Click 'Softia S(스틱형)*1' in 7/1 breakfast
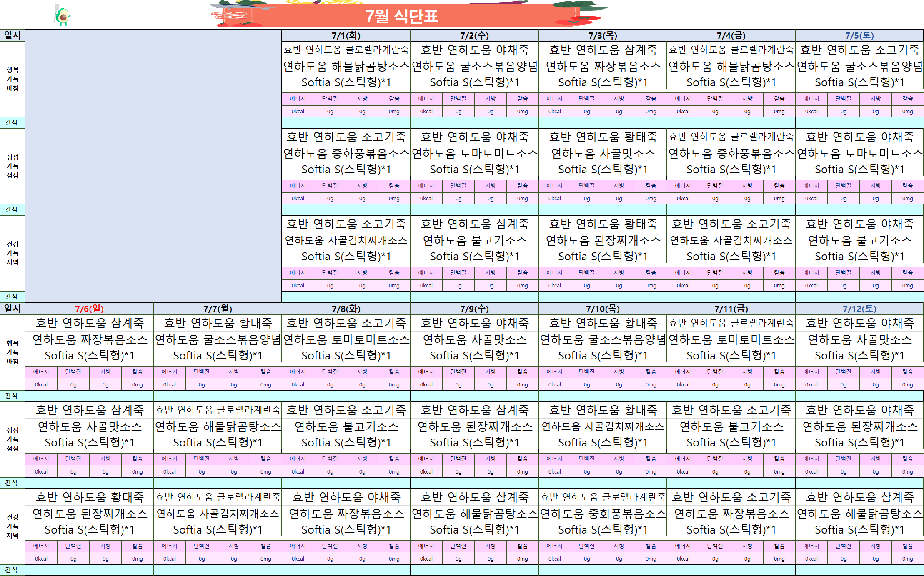The width and height of the screenshot is (924, 576). point(346,82)
